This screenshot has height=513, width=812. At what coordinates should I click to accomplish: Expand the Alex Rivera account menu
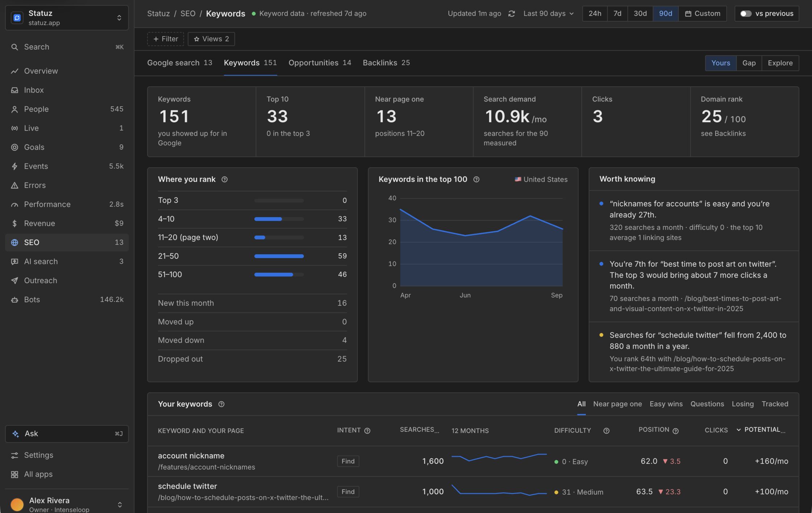(67, 504)
